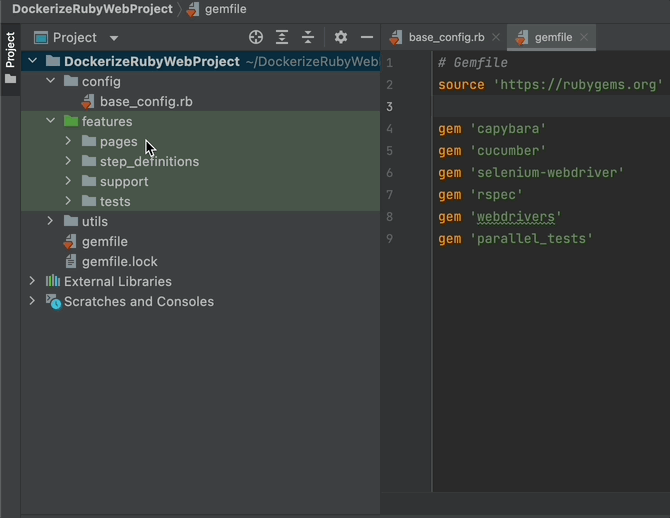Viewport: 670px width, 518px height.
Task: Select the step_definitions folder label
Action: [150, 162]
